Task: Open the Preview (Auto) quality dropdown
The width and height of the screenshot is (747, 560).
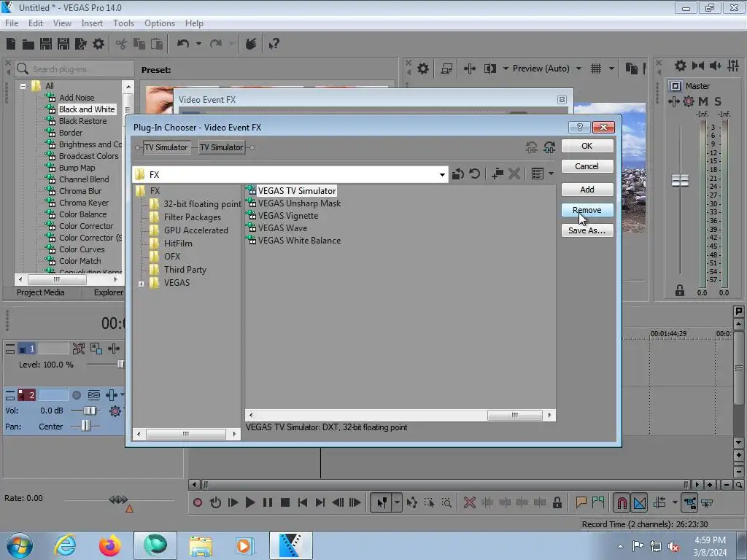Action: [x=578, y=69]
